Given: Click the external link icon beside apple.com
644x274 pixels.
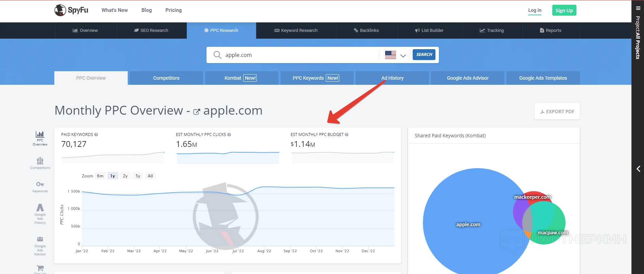Looking at the screenshot, I should click(x=197, y=112).
